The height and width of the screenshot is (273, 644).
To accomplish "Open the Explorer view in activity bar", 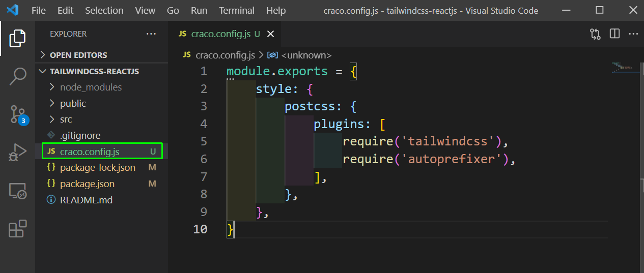I will coord(17,39).
